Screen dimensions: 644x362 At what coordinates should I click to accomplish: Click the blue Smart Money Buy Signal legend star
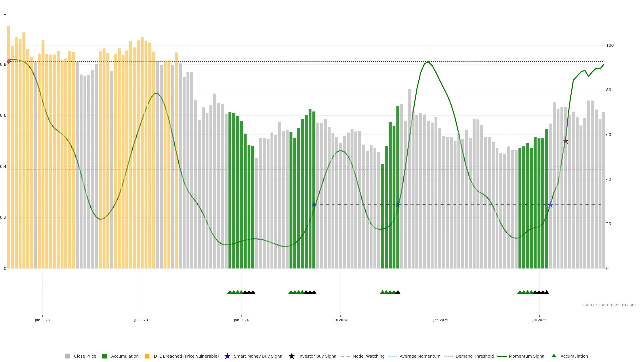[x=227, y=356]
